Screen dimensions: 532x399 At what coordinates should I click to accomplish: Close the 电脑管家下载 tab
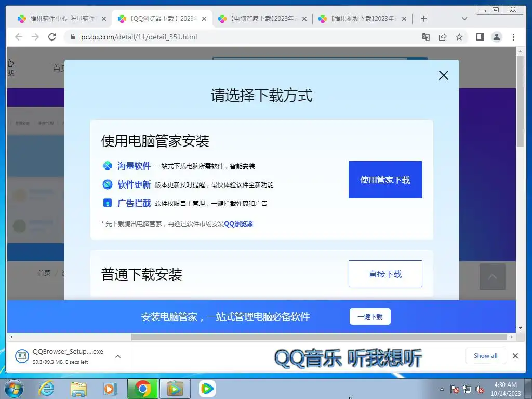point(304,19)
